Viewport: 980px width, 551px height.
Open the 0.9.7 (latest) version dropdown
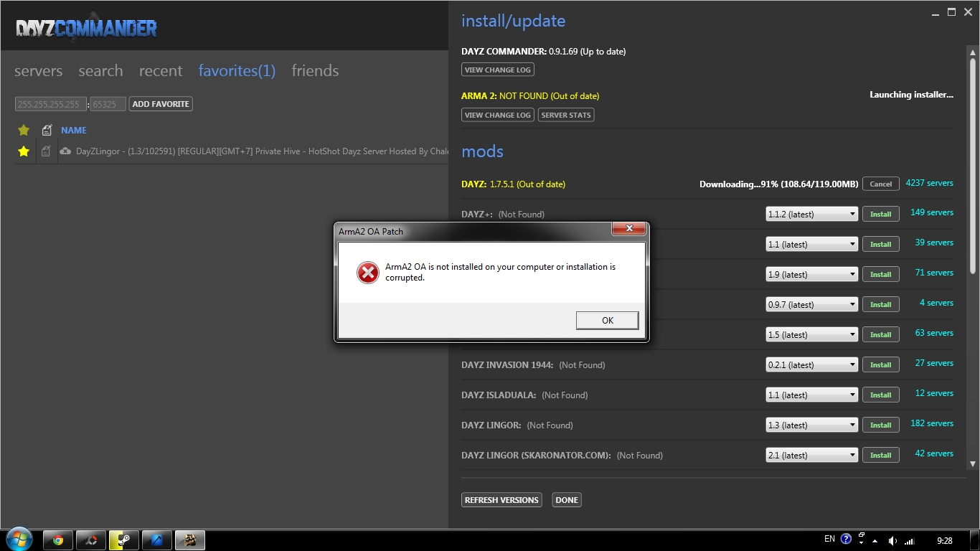point(812,304)
